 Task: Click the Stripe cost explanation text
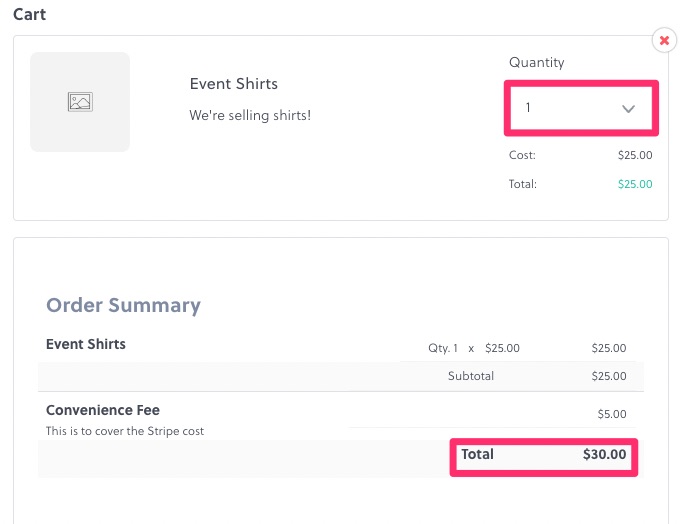[x=126, y=431]
